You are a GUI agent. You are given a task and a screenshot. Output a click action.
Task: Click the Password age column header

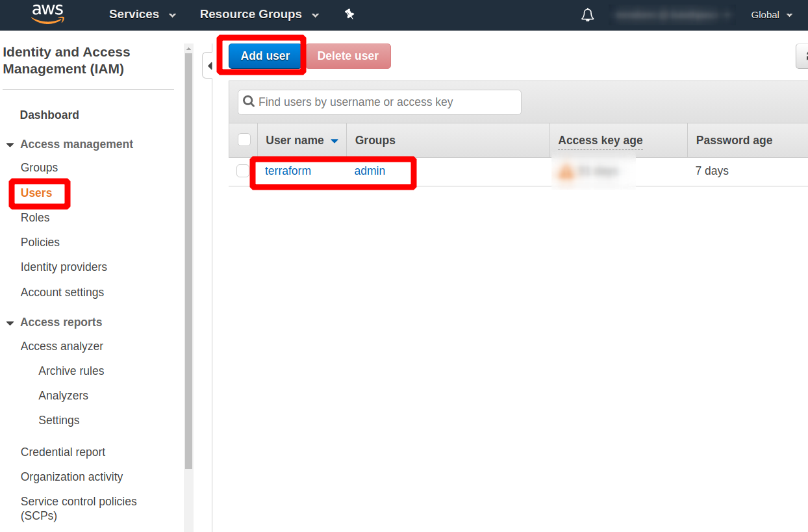click(x=734, y=140)
